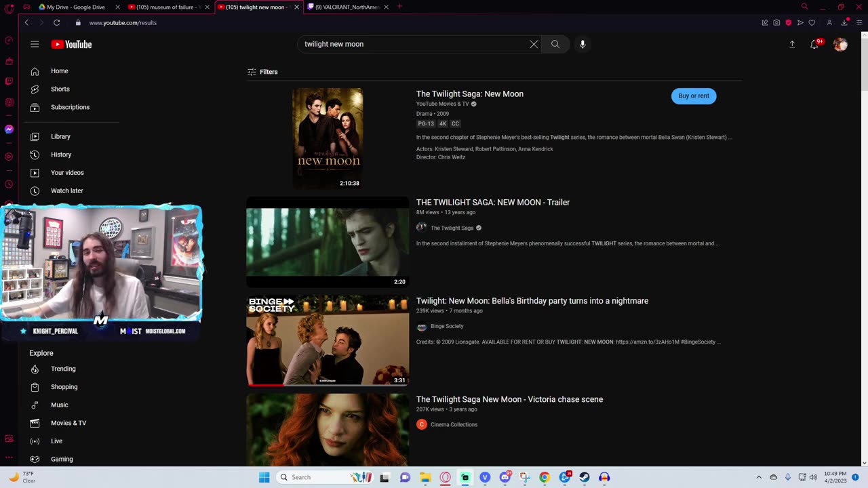Open a new tab with the plus
Image resolution: width=868 pixels, height=488 pixels.
(x=399, y=7)
